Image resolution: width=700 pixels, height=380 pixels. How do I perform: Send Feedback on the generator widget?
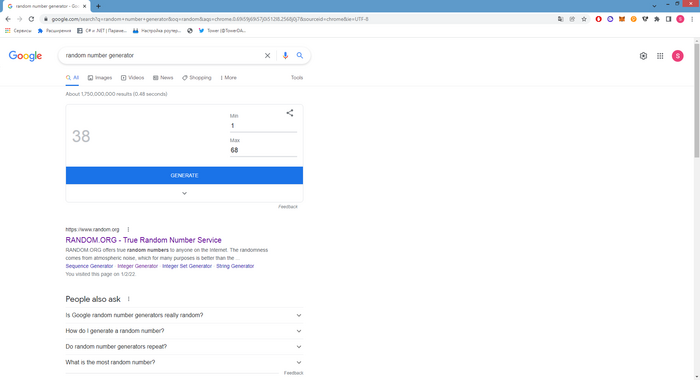(x=288, y=207)
